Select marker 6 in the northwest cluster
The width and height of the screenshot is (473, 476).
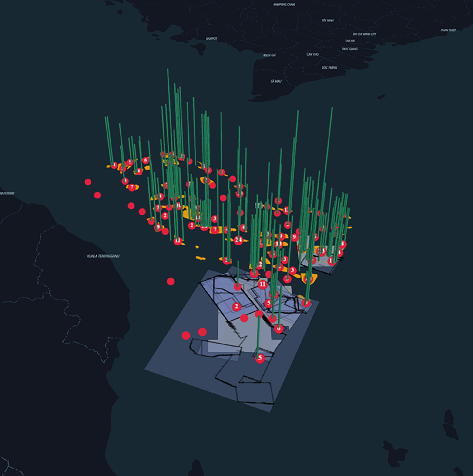[145, 160]
